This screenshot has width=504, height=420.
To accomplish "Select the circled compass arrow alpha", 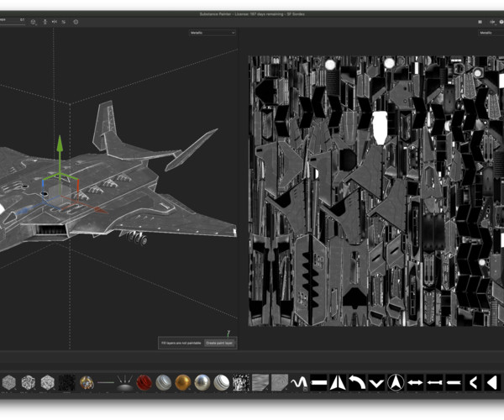I will coord(396,382).
